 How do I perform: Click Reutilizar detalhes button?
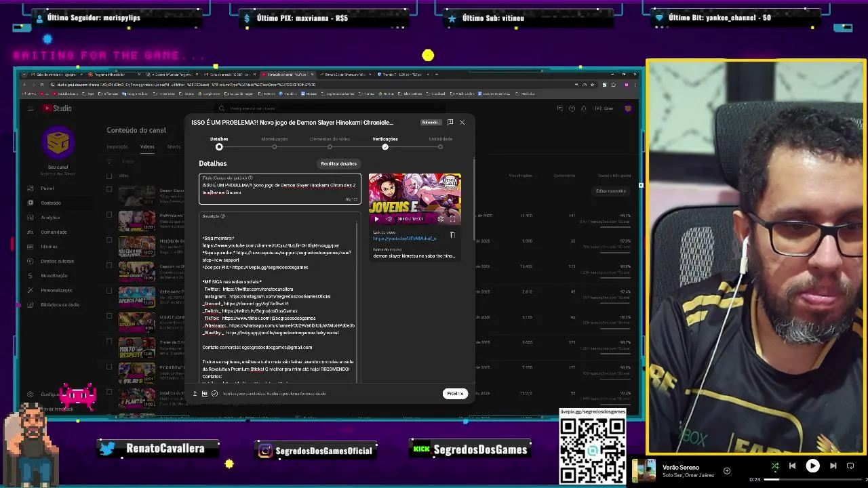[338, 164]
